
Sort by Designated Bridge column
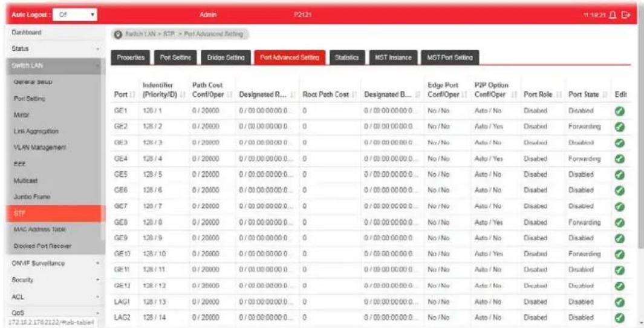tap(392, 94)
